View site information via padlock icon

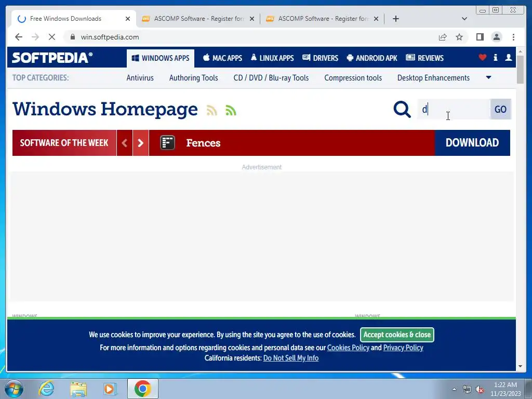(x=73, y=37)
